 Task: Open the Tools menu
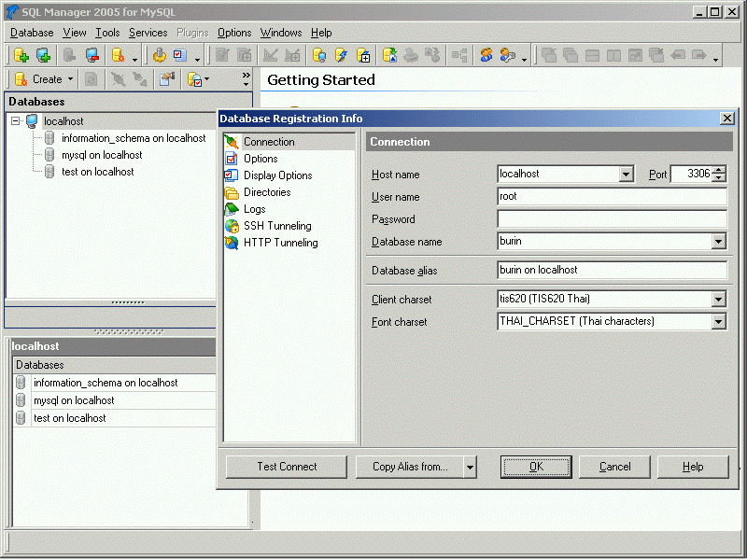tap(107, 33)
